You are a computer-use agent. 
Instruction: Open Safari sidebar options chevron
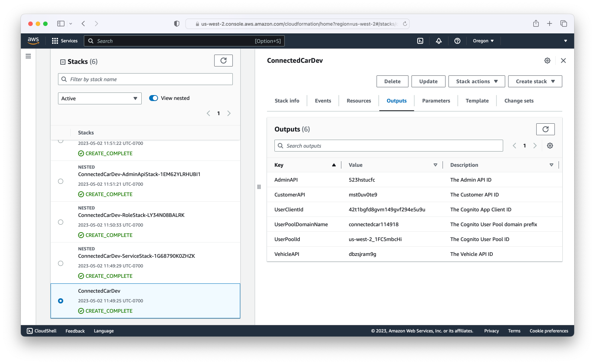[x=71, y=24]
